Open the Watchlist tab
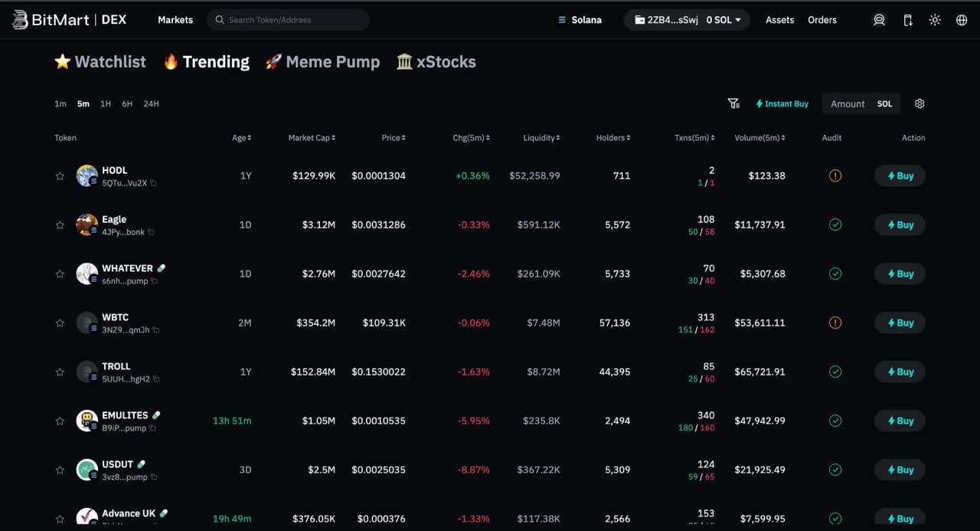 pos(100,62)
